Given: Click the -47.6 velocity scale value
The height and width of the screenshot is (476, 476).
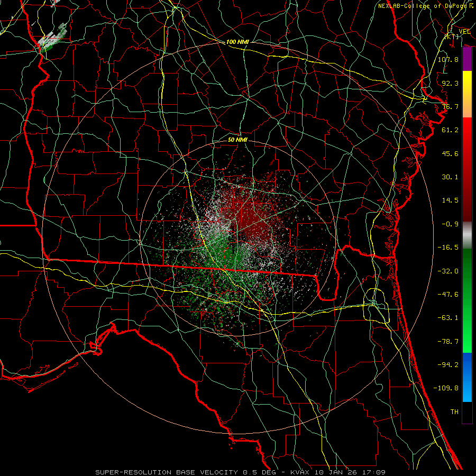Looking at the screenshot, I should (448, 295).
